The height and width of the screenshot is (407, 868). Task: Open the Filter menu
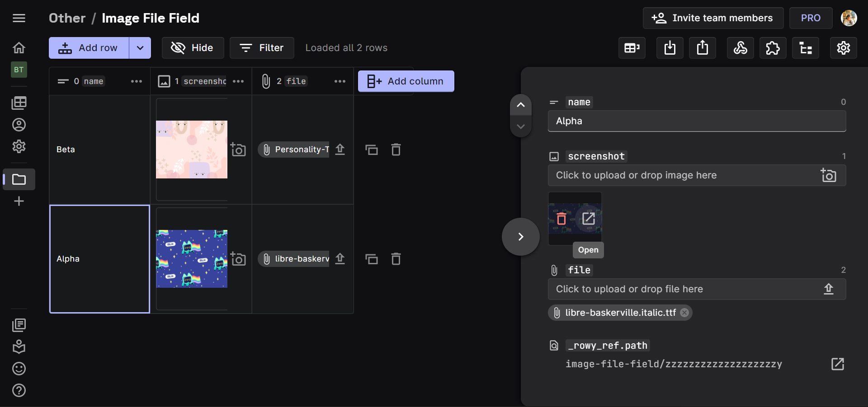pyautogui.click(x=262, y=48)
